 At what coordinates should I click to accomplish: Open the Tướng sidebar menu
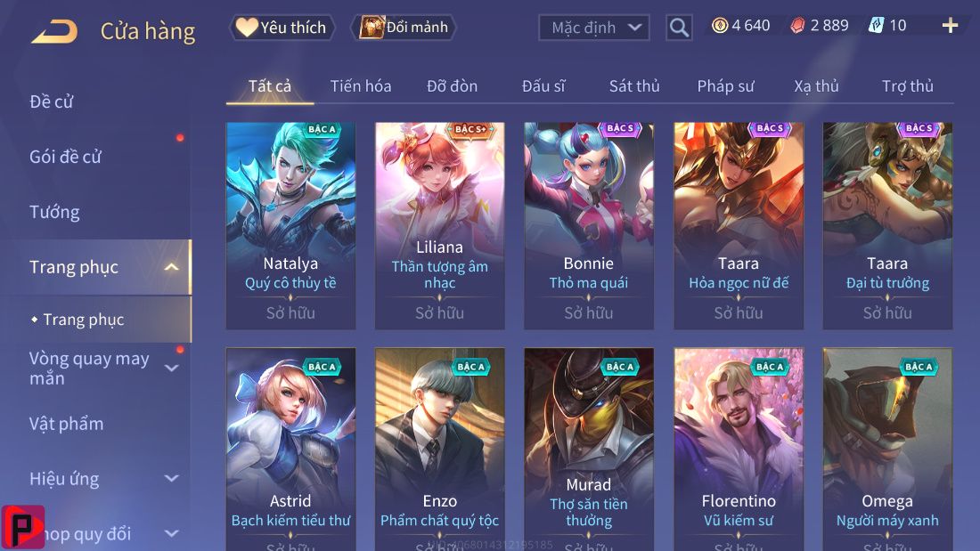(x=54, y=212)
